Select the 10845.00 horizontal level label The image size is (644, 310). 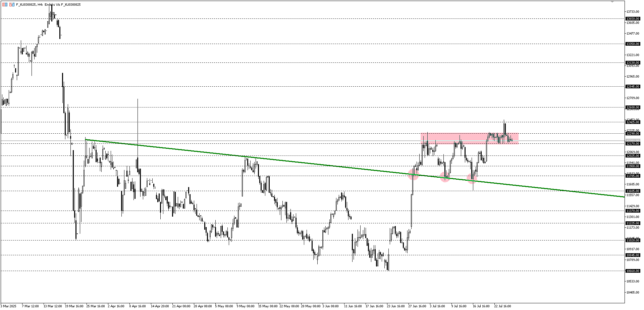633,255
